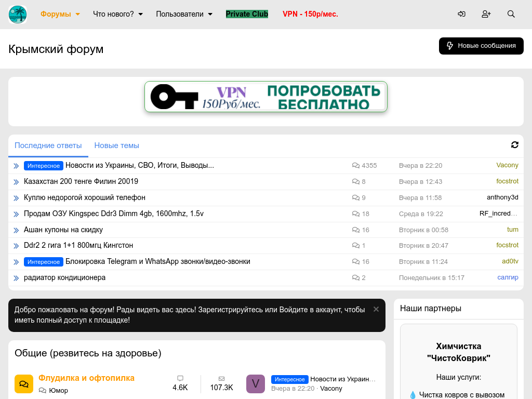Viewport: 532px width, 399px height.
Task: Open search via magnifier icon
Action: 511,14
